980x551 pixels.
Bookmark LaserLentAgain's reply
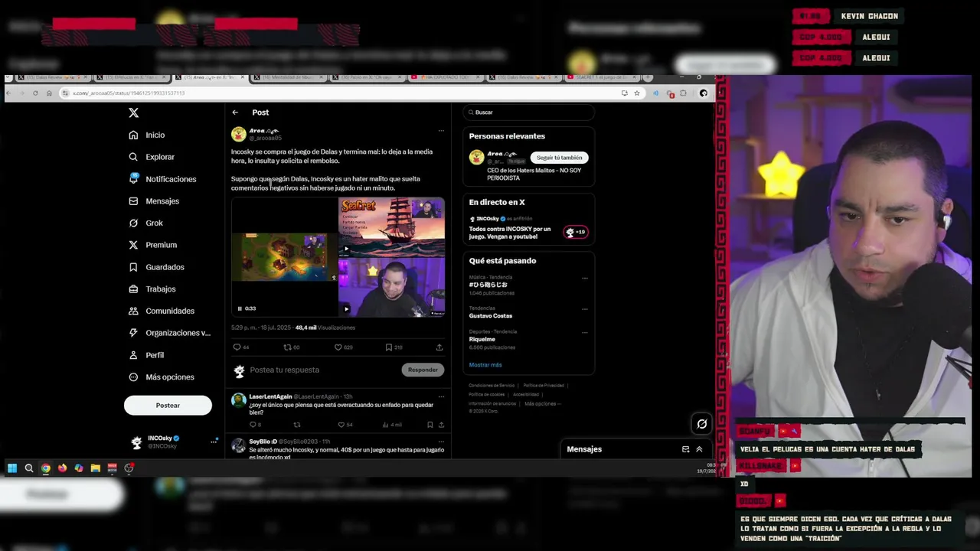(430, 425)
